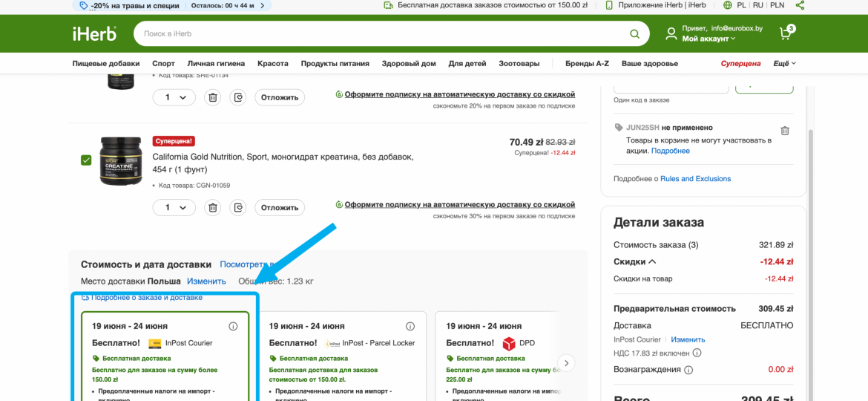This screenshot has width=868, height=401.
Task: Click the share icon in top bar
Action: tap(799, 5)
